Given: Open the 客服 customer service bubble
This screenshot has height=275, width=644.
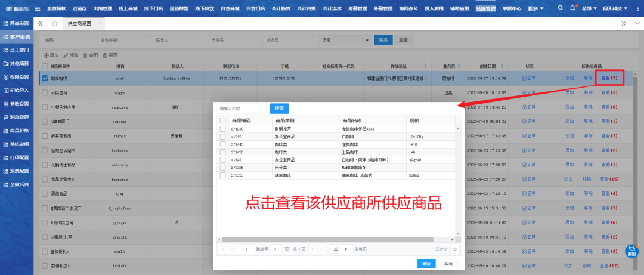Looking at the screenshot, I should (630, 251).
